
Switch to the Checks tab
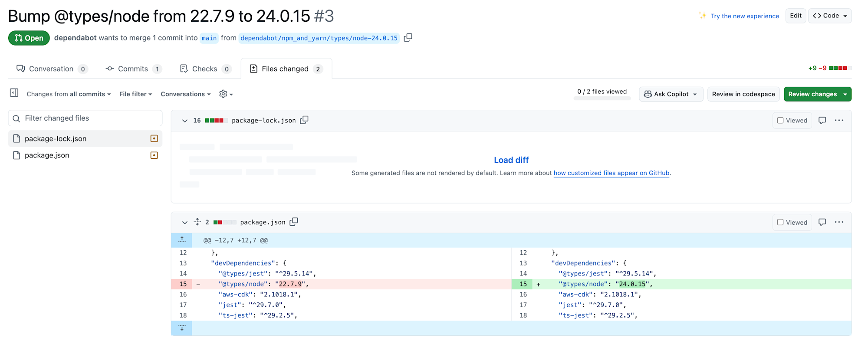click(205, 69)
